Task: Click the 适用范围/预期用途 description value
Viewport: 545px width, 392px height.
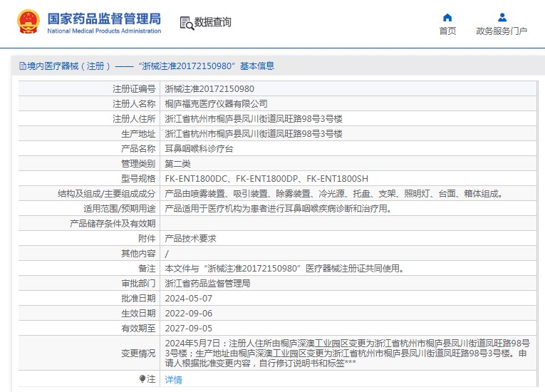Action: (x=279, y=209)
